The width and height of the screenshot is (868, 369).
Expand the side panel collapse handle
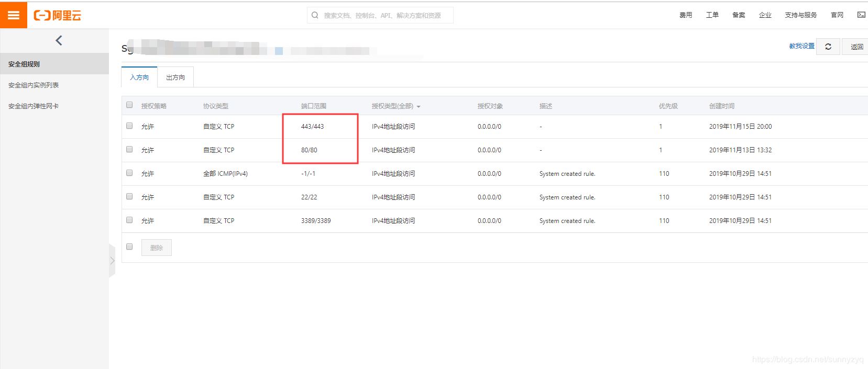coord(112,261)
